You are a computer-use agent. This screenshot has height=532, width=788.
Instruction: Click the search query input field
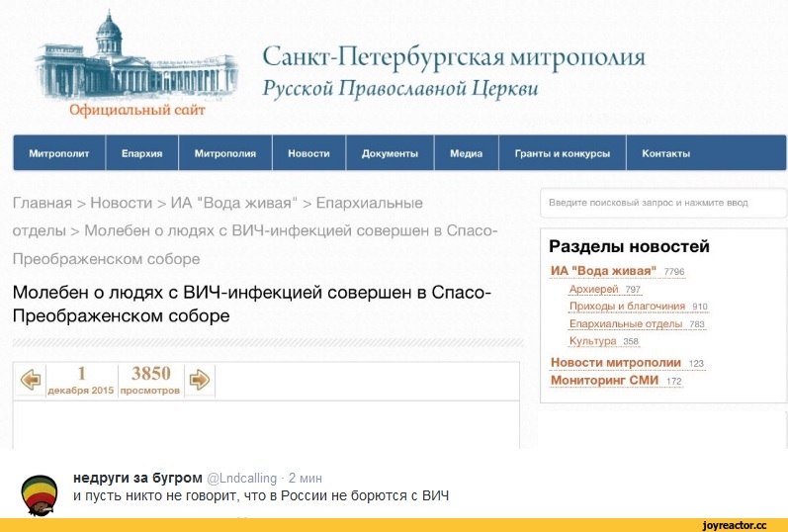tap(662, 203)
